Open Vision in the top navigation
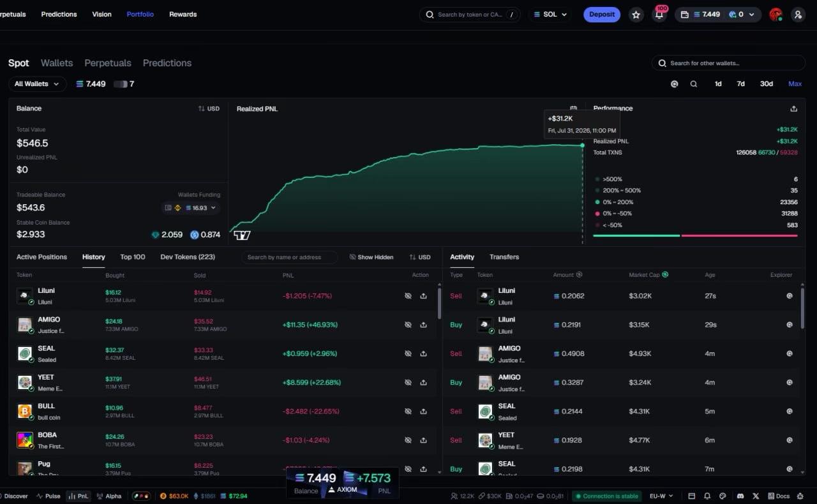Image resolution: width=817 pixels, height=504 pixels. point(101,14)
